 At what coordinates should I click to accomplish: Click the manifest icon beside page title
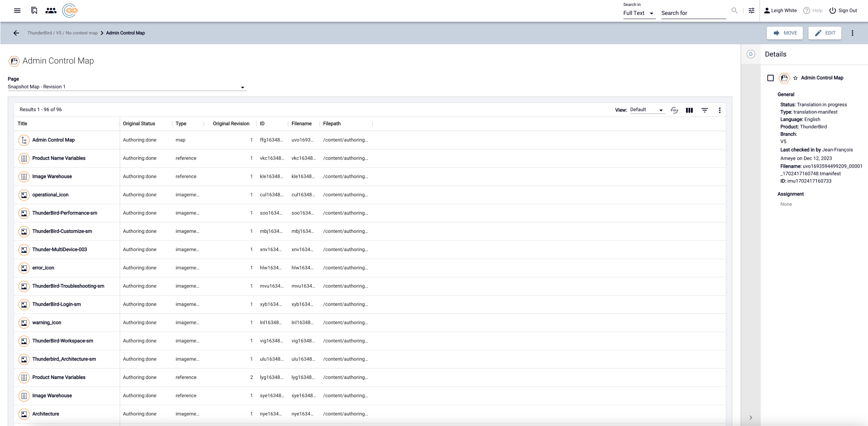click(14, 61)
